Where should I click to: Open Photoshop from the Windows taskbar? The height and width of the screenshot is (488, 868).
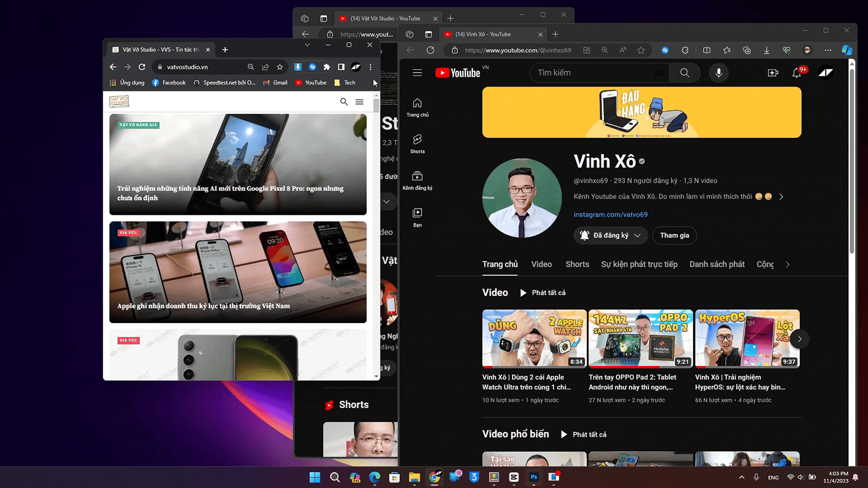point(534,477)
